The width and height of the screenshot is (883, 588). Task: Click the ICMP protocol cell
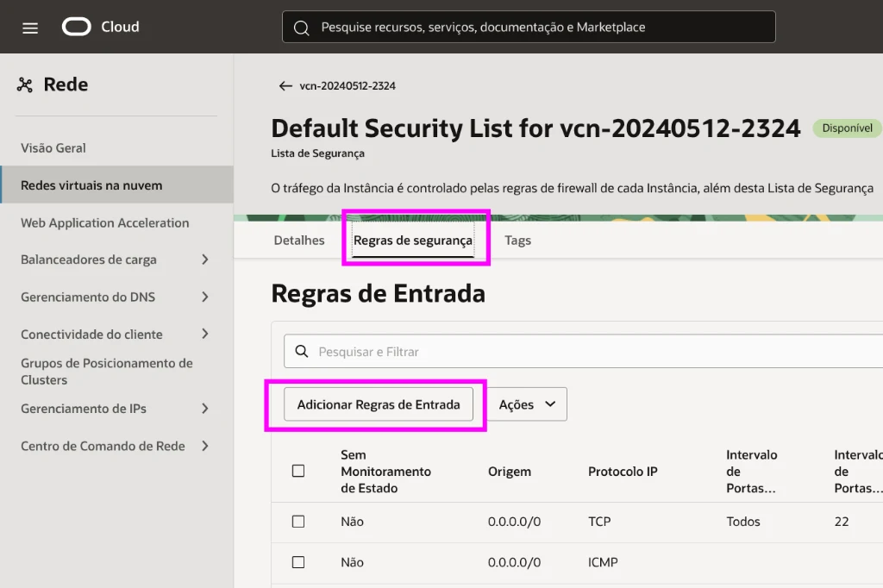(603, 562)
